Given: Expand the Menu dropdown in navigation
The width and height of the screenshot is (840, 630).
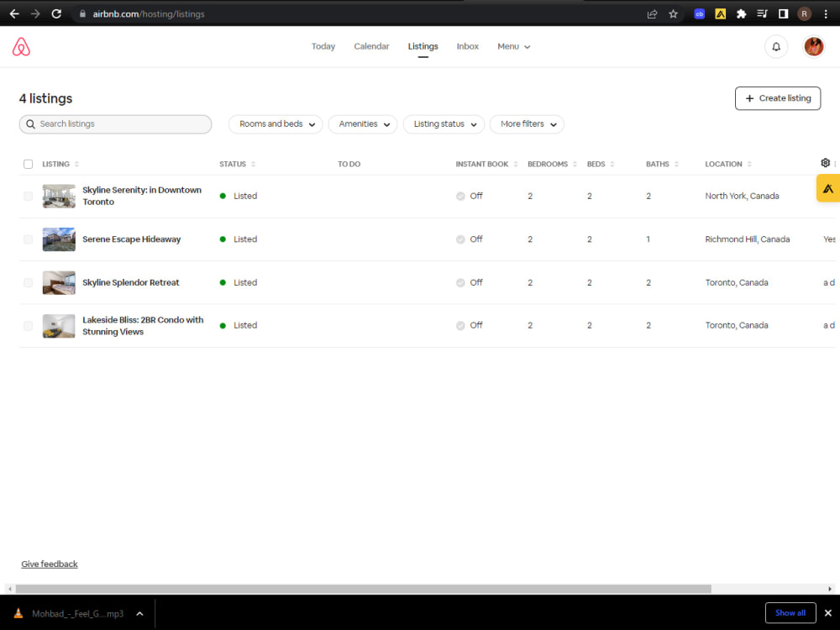Looking at the screenshot, I should (x=514, y=46).
